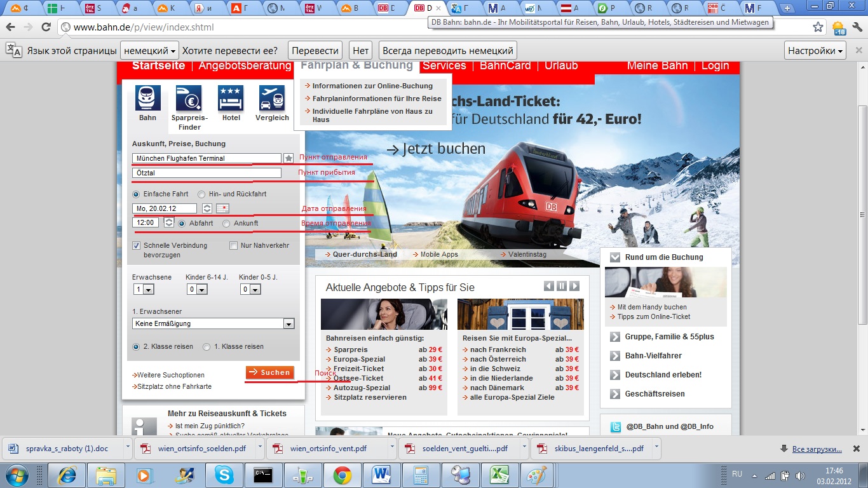Select 2. Klasse reisen option
Screen dimensions: 868x488
click(x=136, y=347)
